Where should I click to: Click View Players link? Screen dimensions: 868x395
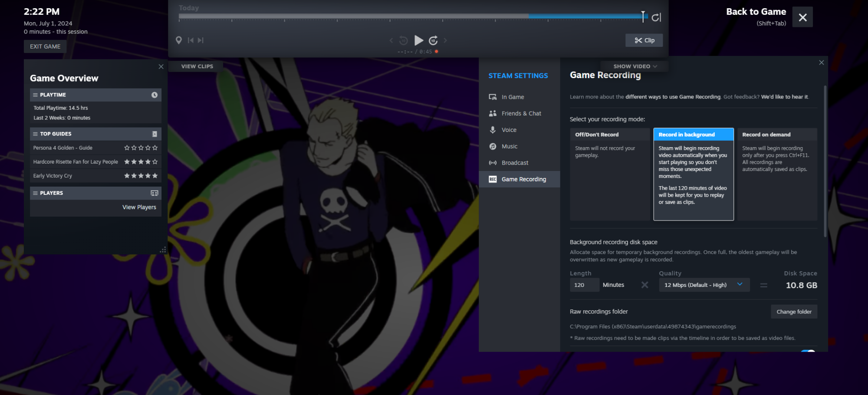pyautogui.click(x=139, y=207)
